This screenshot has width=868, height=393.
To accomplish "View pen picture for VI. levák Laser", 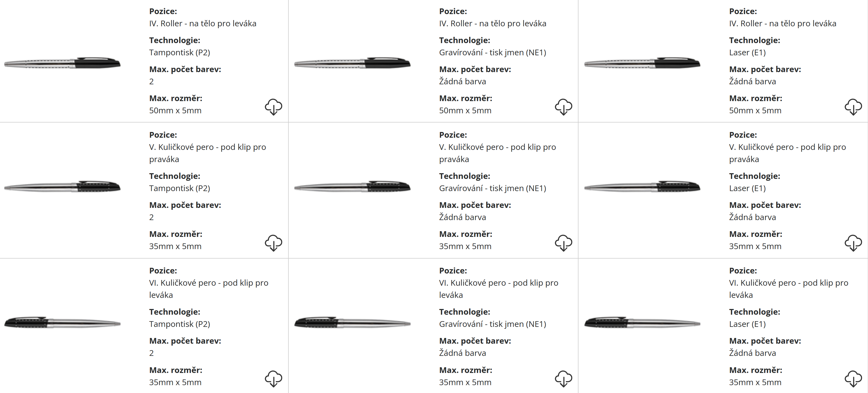I will pos(642,323).
